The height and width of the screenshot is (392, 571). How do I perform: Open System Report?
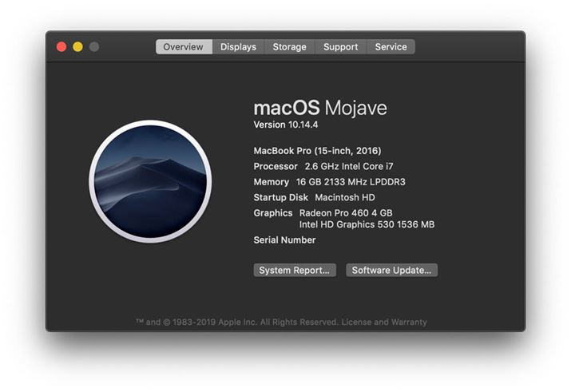pyautogui.click(x=295, y=271)
